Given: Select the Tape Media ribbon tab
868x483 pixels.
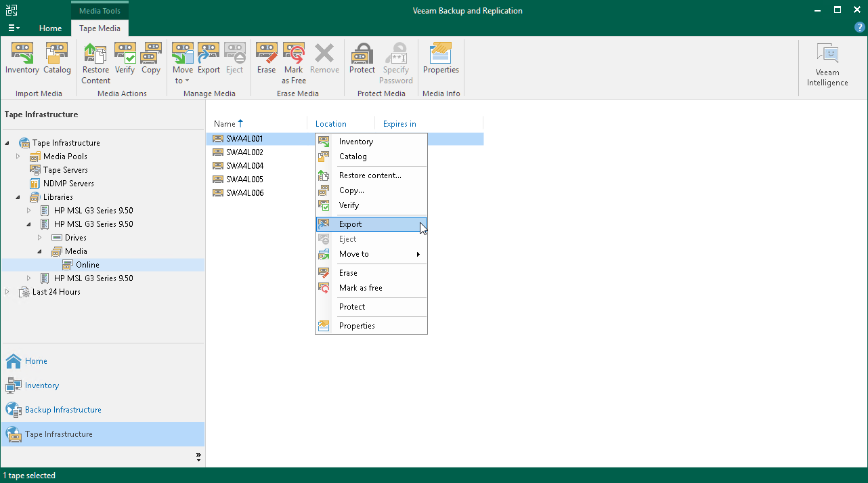Looking at the screenshot, I should coord(100,28).
